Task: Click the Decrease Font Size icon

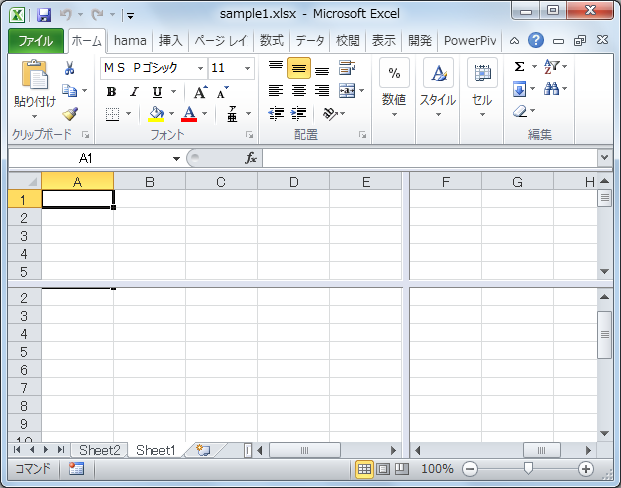Action: (222, 92)
